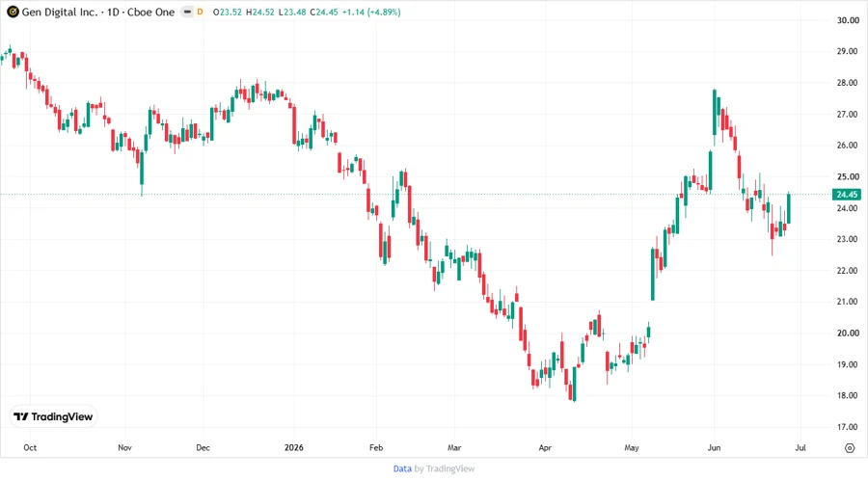This screenshot has height=480, width=868.
Task: Click the close value C24.45
Action: coord(324,12)
